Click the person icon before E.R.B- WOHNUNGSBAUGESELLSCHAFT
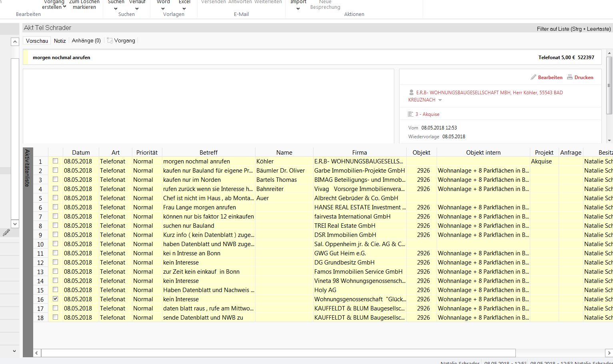 pos(411,92)
